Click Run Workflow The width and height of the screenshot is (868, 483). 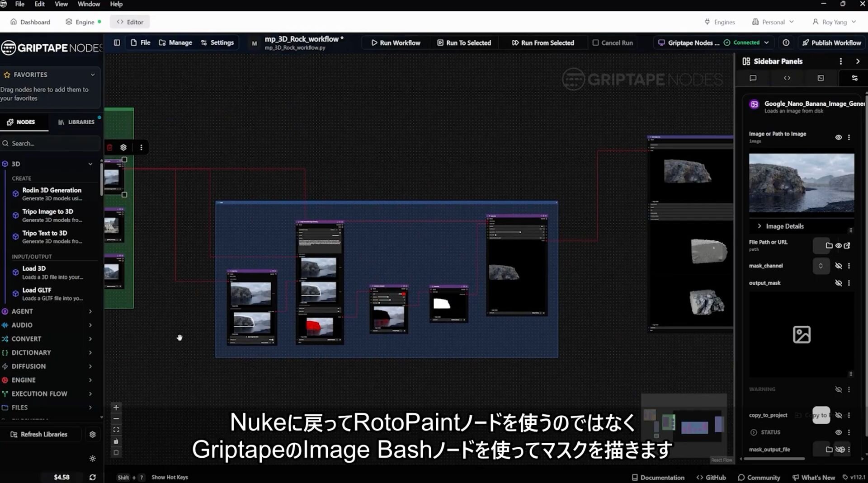396,42
